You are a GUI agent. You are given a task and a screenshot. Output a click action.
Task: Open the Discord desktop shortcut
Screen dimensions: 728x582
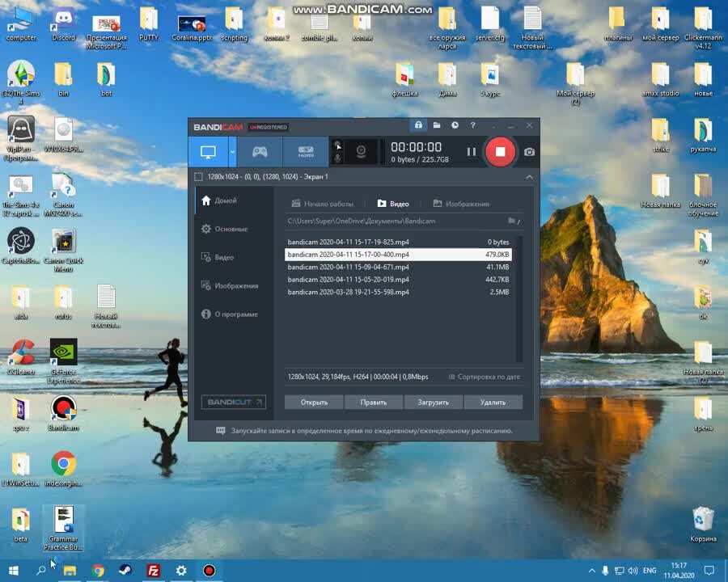(x=64, y=24)
